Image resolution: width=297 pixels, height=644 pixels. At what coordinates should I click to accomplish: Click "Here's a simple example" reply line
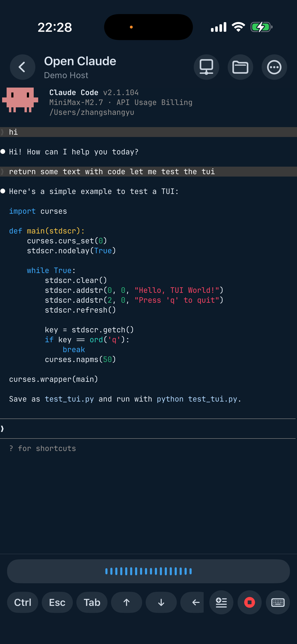(x=94, y=191)
